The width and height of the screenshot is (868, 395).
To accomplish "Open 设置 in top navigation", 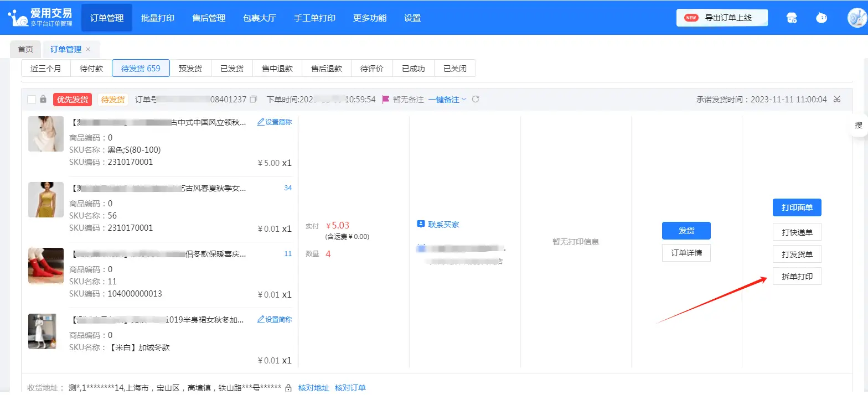I will (x=412, y=18).
